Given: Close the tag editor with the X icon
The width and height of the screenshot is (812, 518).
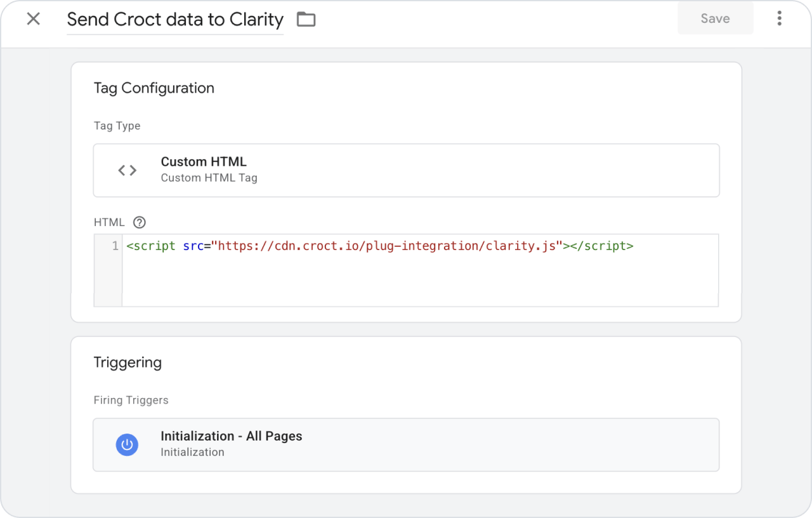Looking at the screenshot, I should pos(34,19).
